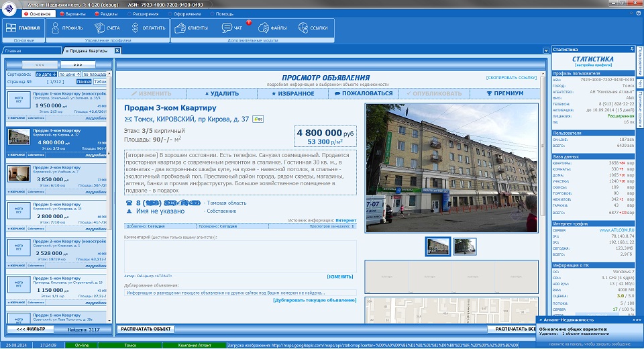Click the envelope icon beside the address
Viewport: 644px width, 349px height.
click(128, 119)
